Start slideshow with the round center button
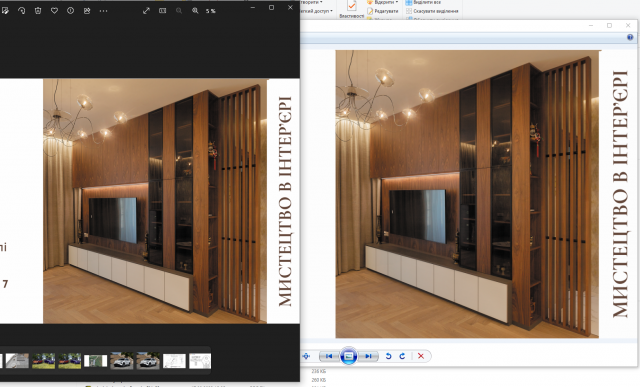 349,356
